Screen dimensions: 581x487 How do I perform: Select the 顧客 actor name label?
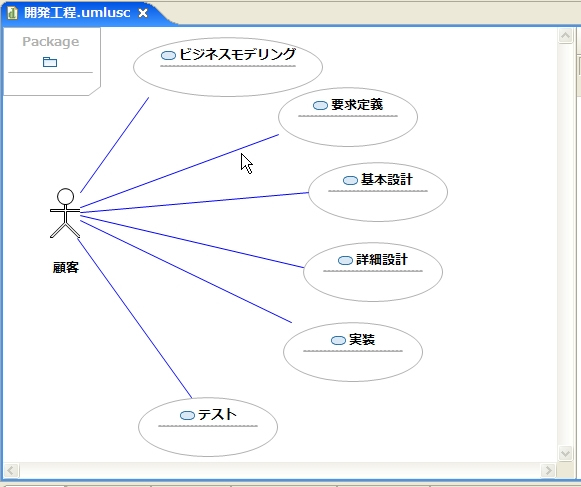pyautogui.click(x=66, y=267)
